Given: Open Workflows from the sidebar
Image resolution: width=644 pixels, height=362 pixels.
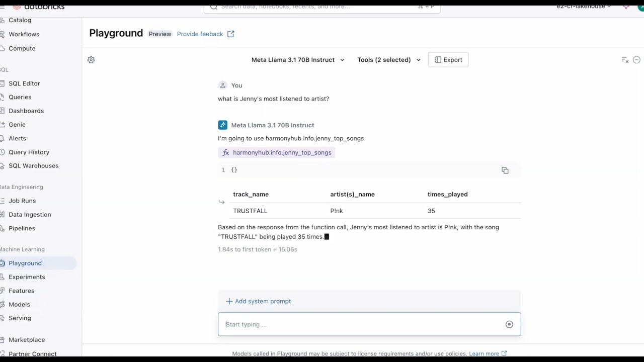Looking at the screenshot, I should point(24,34).
